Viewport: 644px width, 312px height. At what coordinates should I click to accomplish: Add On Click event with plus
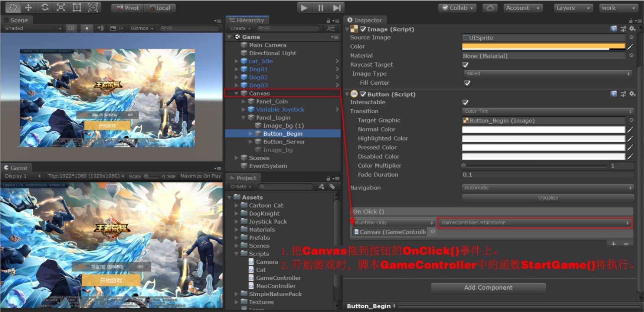614,244
